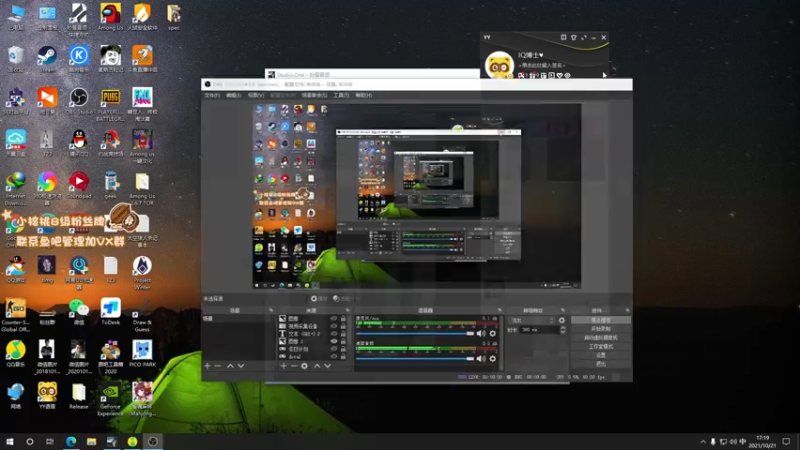Open the OBS Studio desktop shortcut
This screenshot has height=450, width=800.
[x=79, y=101]
